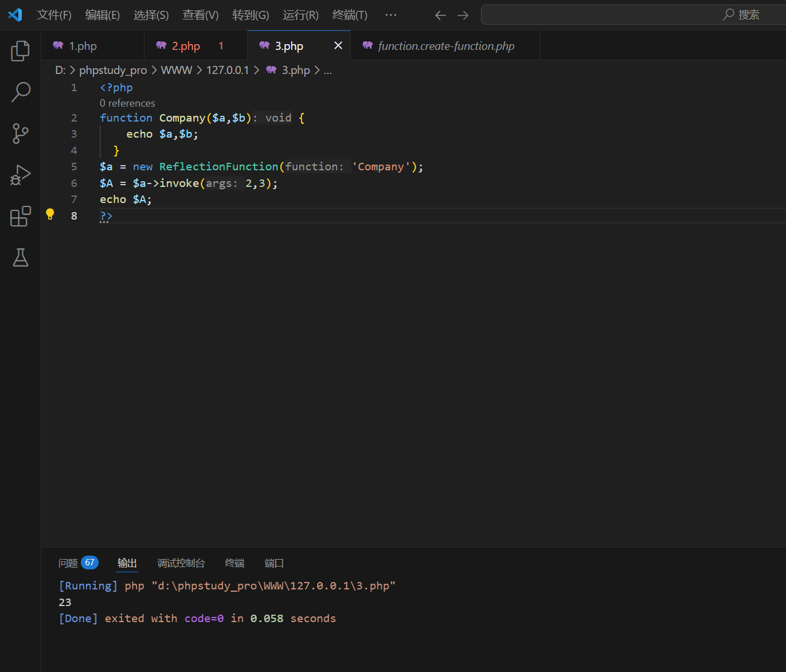Click line number 5 in the gutter

tap(74, 166)
